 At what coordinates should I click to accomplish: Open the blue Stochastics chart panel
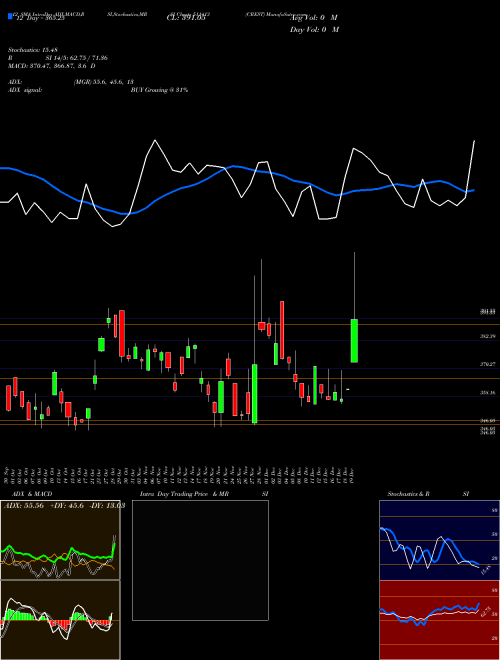tap(439, 540)
